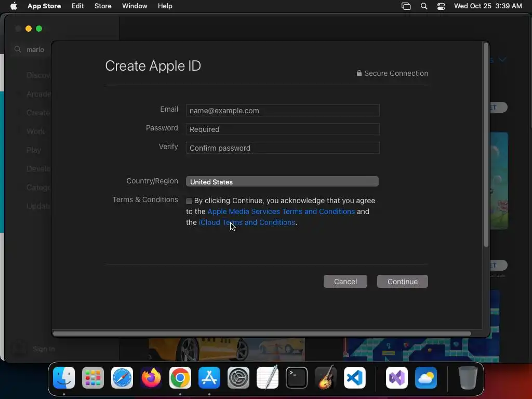Open Spotlight search in menu bar

pos(424,6)
